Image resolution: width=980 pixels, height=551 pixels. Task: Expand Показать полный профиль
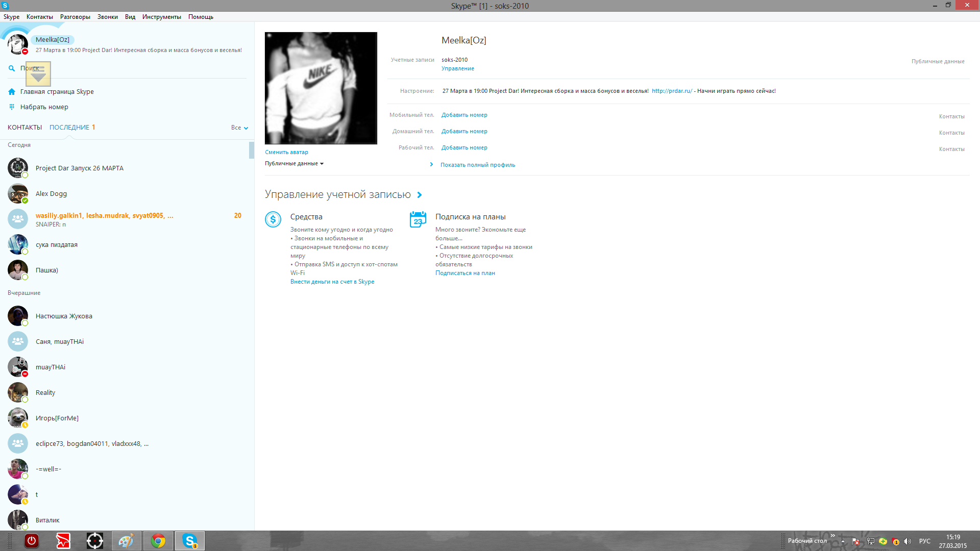coord(478,165)
